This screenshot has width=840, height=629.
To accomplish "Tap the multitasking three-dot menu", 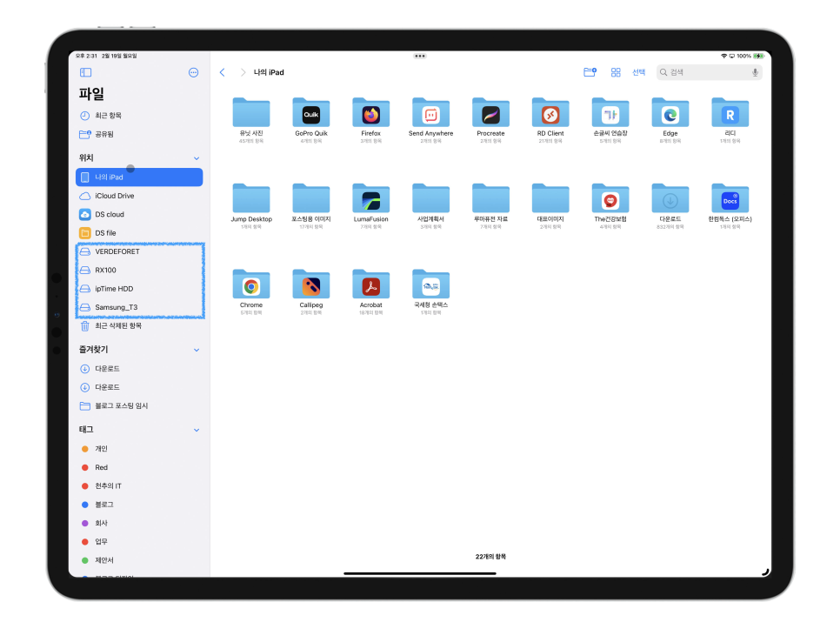I will [x=420, y=56].
